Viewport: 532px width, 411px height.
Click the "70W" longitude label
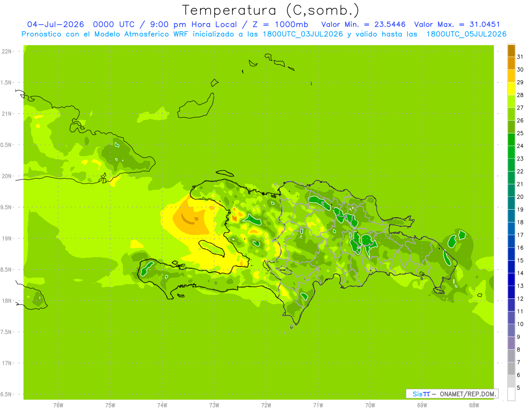click(x=370, y=405)
